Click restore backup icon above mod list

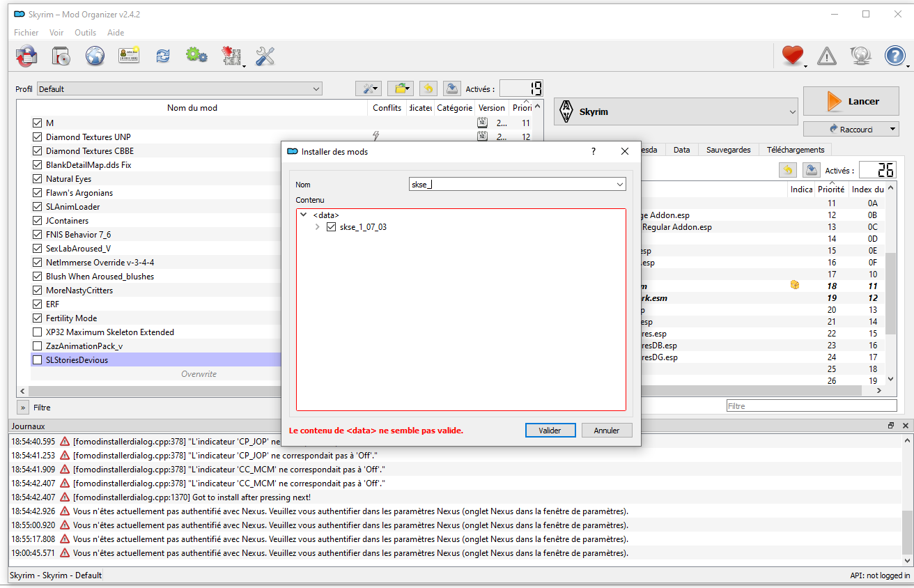(428, 88)
